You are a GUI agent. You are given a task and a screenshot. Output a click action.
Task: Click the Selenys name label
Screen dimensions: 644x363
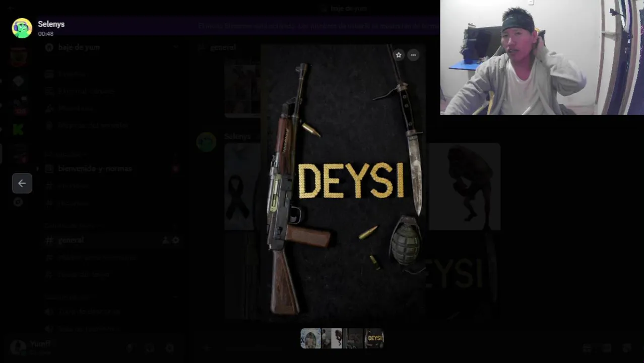pos(51,24)
